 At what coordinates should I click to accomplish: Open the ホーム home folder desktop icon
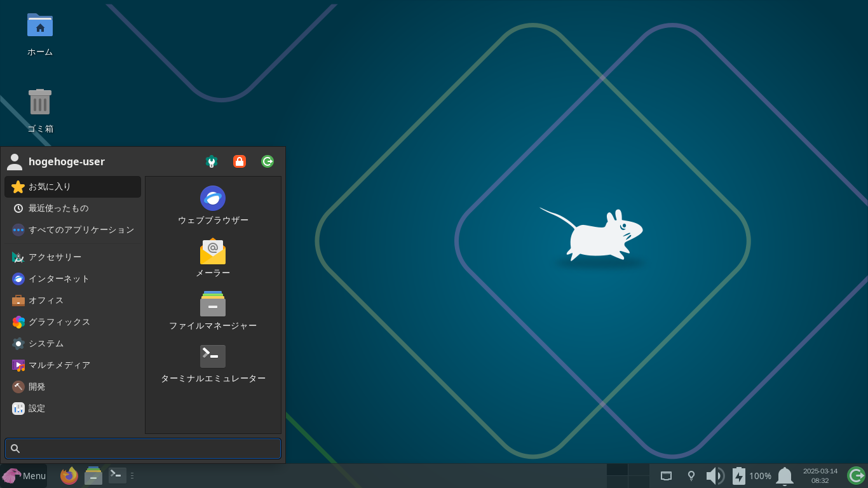coord(40,34)
